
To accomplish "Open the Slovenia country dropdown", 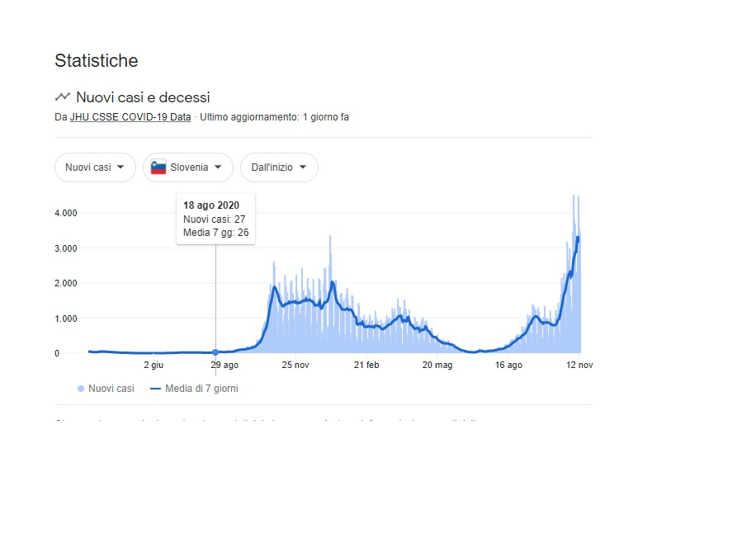I will 188,167.
